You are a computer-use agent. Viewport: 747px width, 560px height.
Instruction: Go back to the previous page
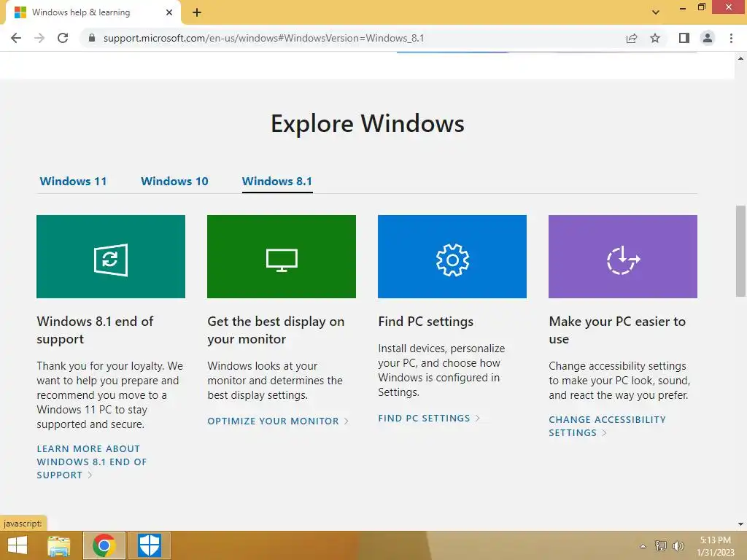coord(16,38)
